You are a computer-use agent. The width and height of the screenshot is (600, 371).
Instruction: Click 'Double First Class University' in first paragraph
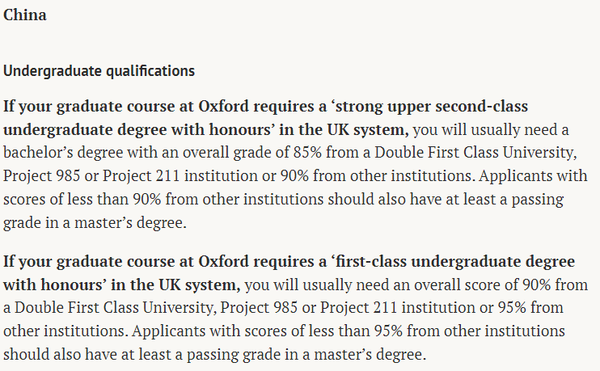474,152
